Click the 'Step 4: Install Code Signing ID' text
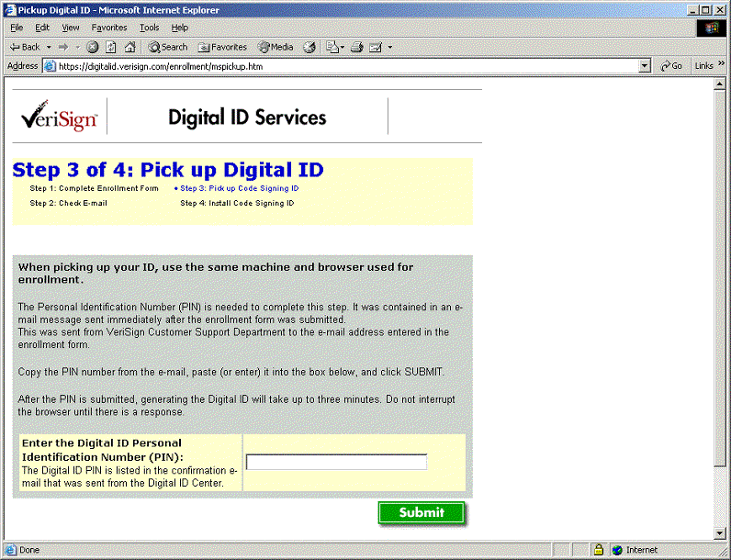731x560 pixels. [x=237, y=203]
